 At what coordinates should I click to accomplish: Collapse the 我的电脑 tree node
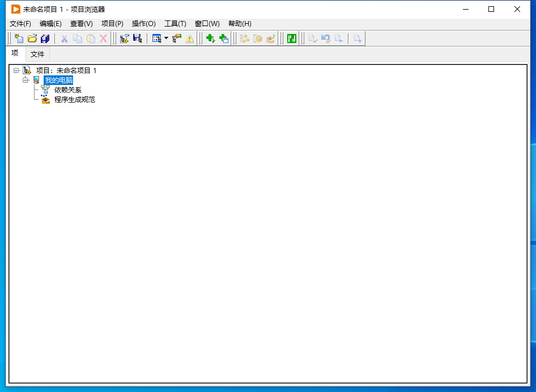25,79
